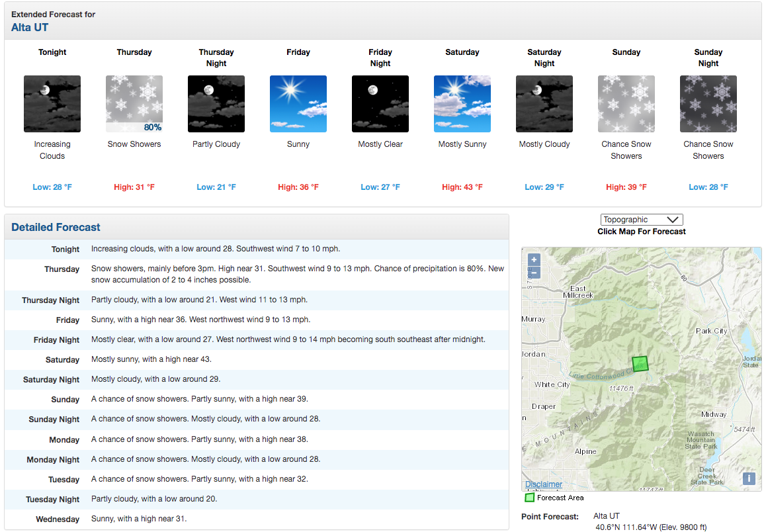
Task: Open the Topographic map type dropdown
Action: [x=642, y=220]
